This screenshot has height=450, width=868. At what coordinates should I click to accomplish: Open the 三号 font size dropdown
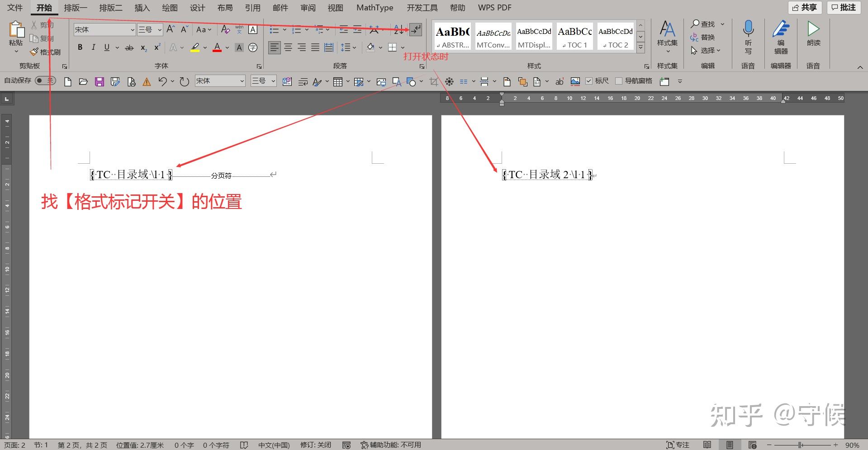(x=159, y=30)
